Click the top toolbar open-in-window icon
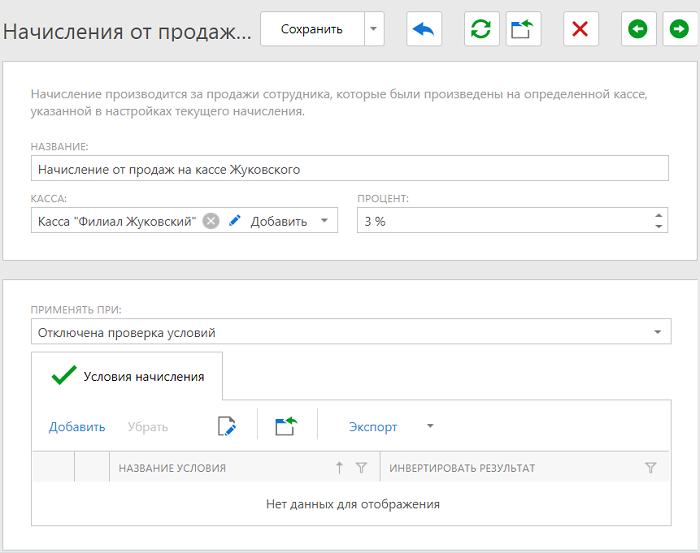Image resolution: width=700 pixels, height=553 pixels. 523,29
